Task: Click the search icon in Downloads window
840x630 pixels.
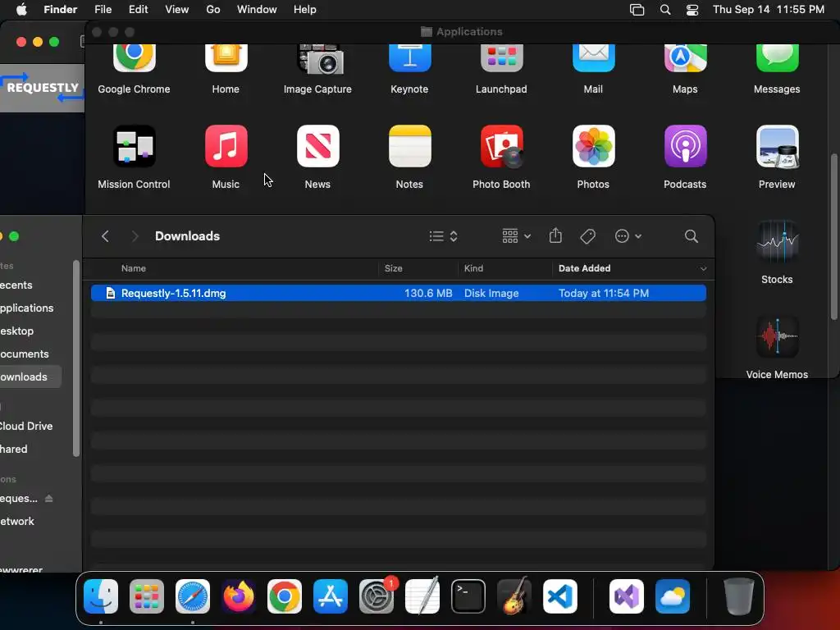Action: [691, 236]
